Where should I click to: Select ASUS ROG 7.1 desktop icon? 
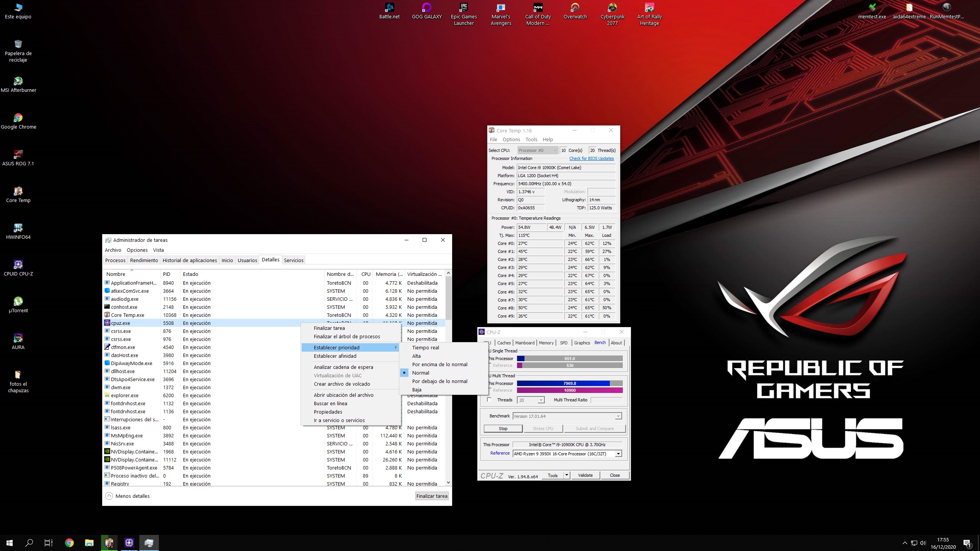18,158
